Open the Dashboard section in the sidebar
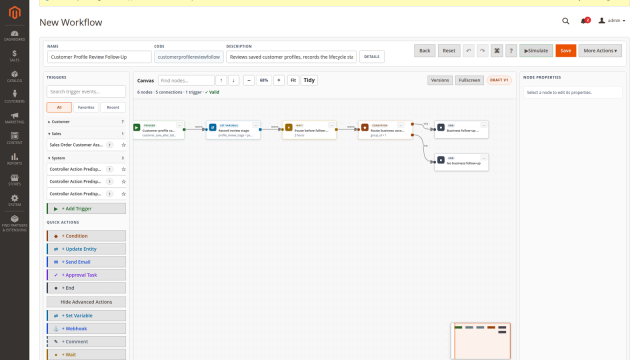 [x=14, y=36]
